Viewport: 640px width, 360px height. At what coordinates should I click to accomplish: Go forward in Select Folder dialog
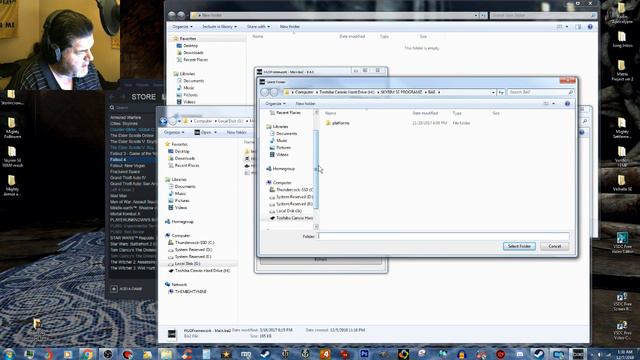coord(274,92)
